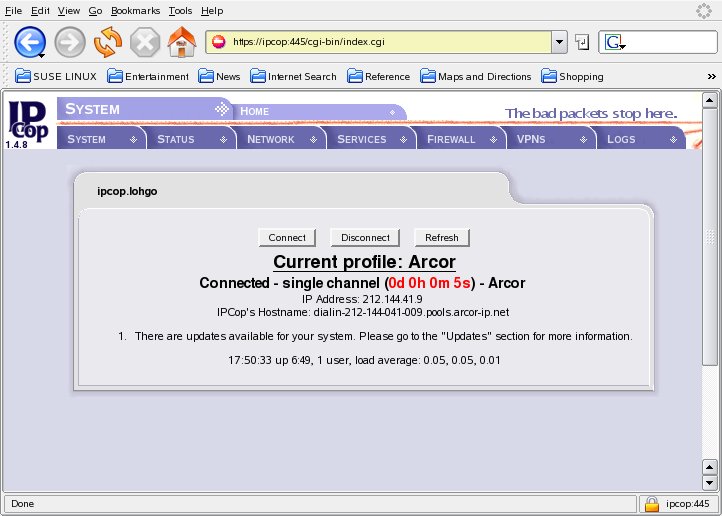The height and width of the screenshot is (516, 722).
Task: Click the Reload page icon
Action: click(107, 42)
